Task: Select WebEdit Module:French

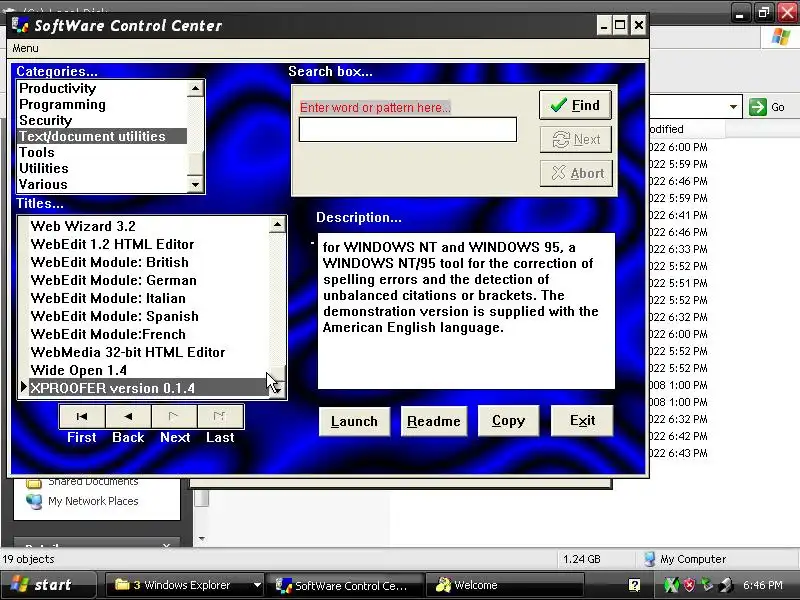Action: [x=148, y=334]
